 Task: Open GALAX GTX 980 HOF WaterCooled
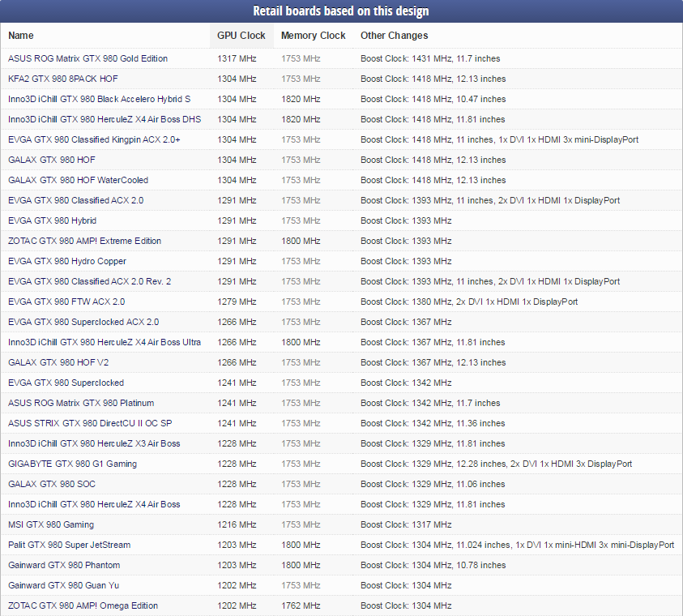[x=78, y=180]
